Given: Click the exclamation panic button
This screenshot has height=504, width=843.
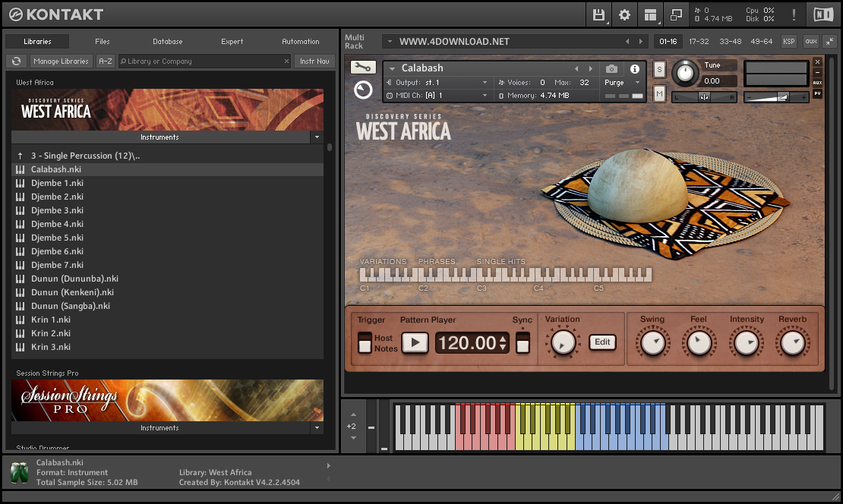Looking at the screenshot, I should pyautogui.click(x=794, y=14).
